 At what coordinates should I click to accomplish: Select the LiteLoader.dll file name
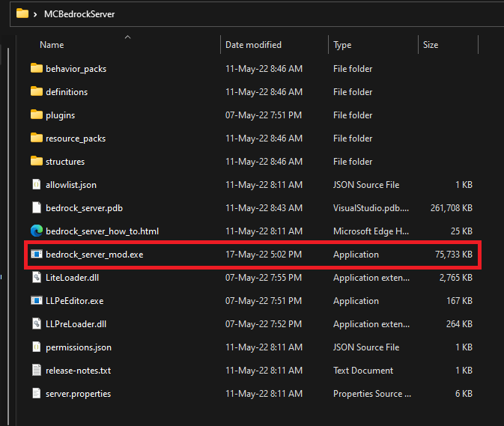coord(73,278)
